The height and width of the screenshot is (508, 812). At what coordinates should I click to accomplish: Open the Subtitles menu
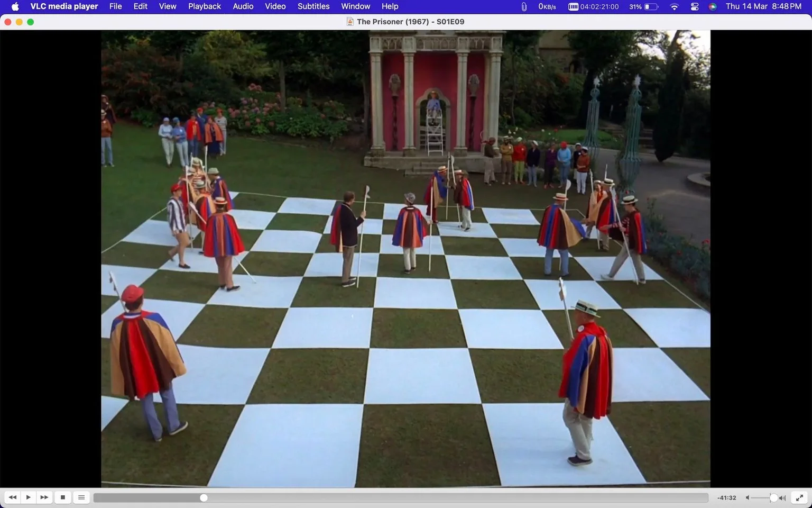click(313, 6)
